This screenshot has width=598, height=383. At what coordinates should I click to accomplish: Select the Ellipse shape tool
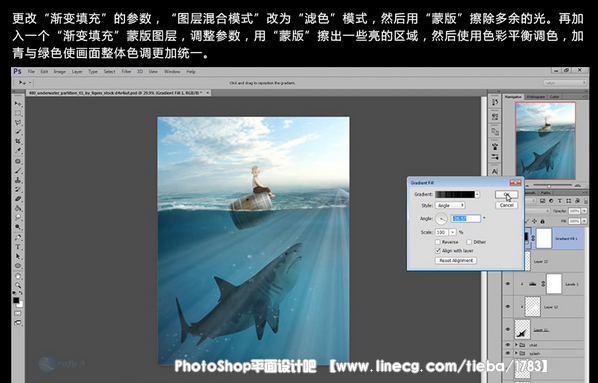18,266
